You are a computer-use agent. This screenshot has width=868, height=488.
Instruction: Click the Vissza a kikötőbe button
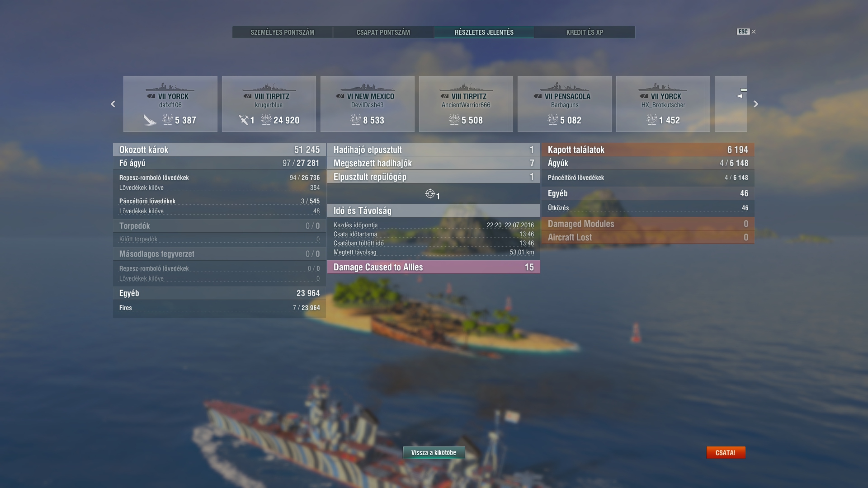point(434,452)
